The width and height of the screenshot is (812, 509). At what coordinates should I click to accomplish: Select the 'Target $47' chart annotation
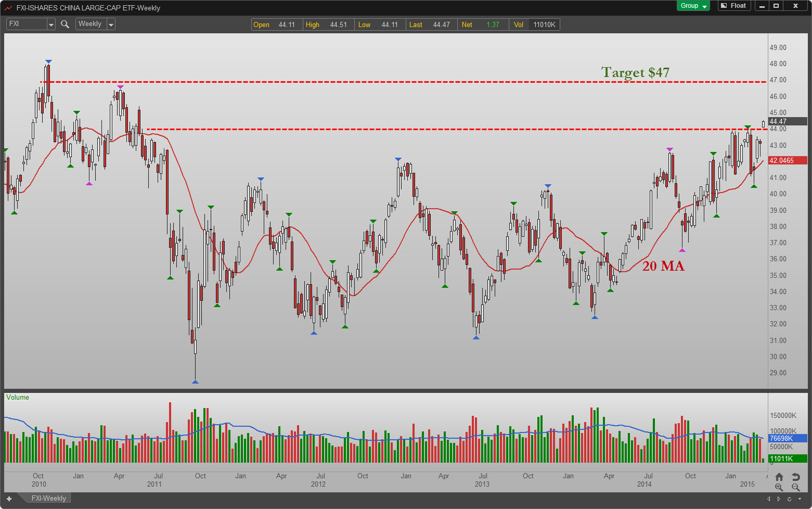tap(635, 72)
